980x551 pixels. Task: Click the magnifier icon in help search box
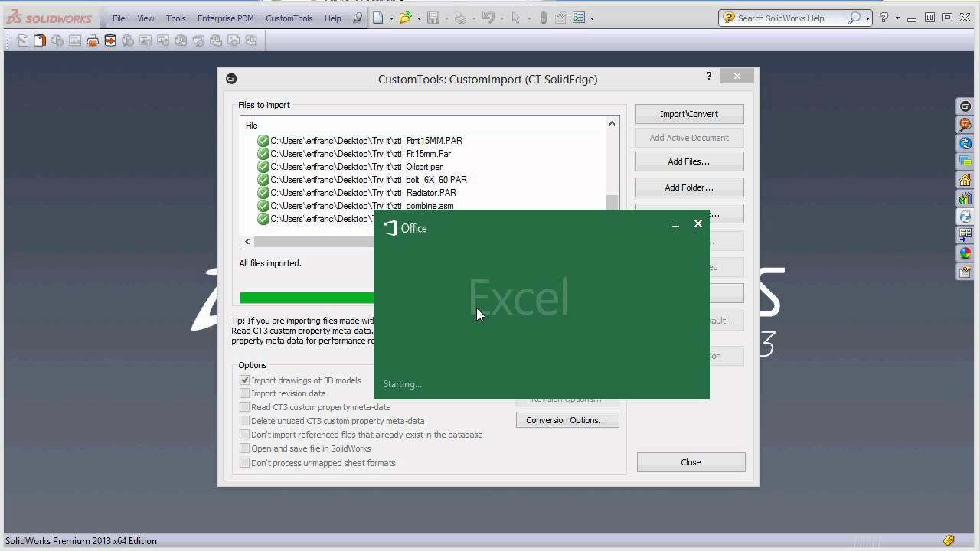pos(854,18)
